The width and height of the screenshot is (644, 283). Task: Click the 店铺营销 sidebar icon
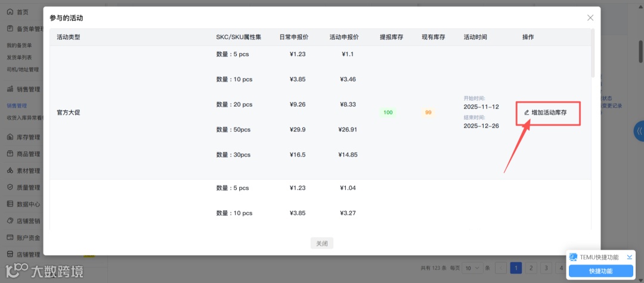tap(10, 220)
